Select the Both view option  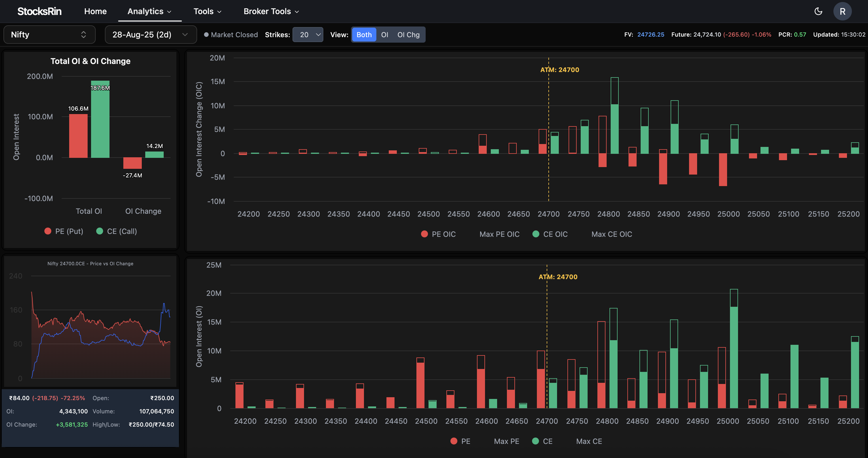click(364, 35)
